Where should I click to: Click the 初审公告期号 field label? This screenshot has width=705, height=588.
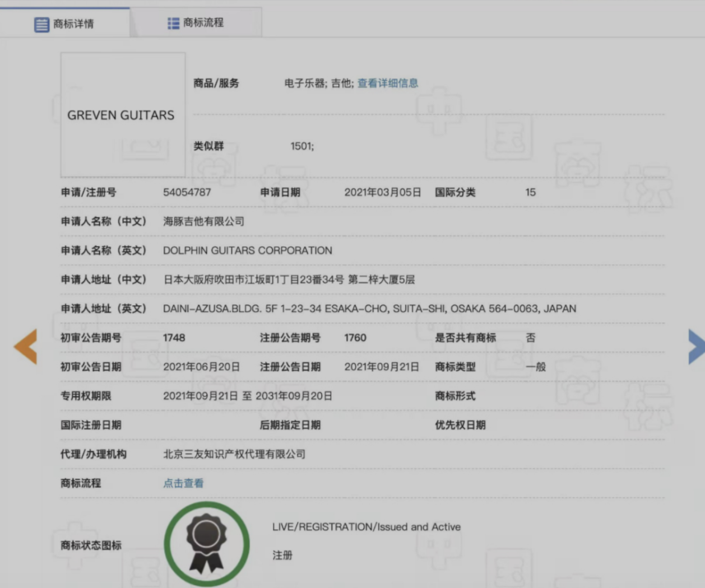[91, 338]
